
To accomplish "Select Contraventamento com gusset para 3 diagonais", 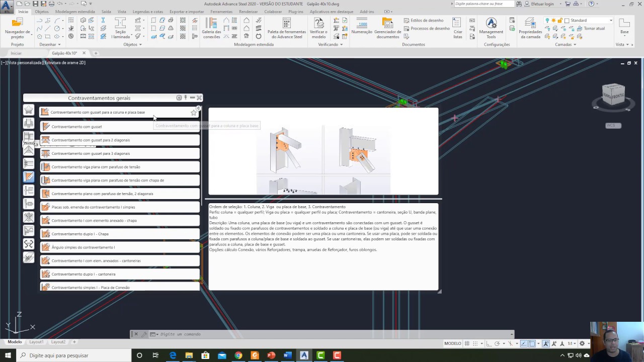I will [x=120, y=153].
